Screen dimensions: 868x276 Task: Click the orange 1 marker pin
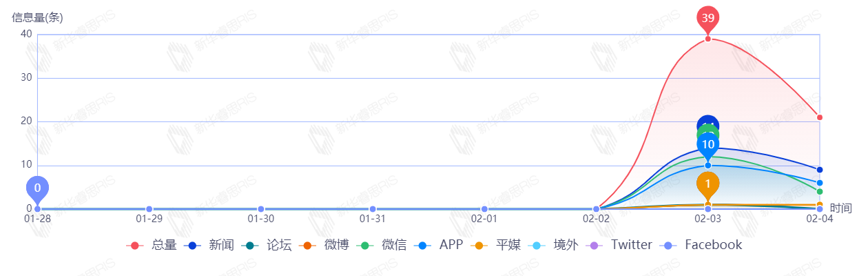[707, 185]
